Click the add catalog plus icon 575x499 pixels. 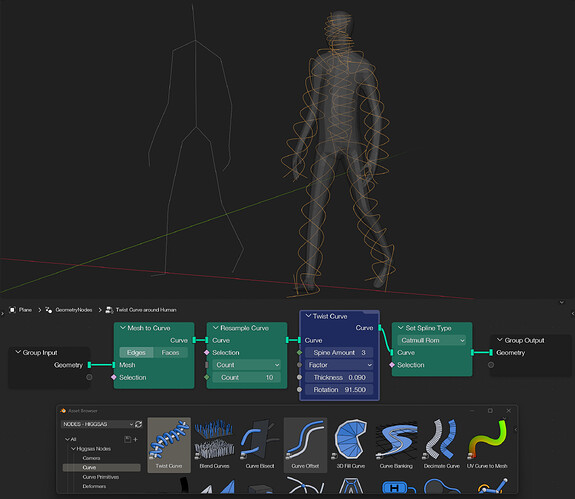(x=135, y=439)
